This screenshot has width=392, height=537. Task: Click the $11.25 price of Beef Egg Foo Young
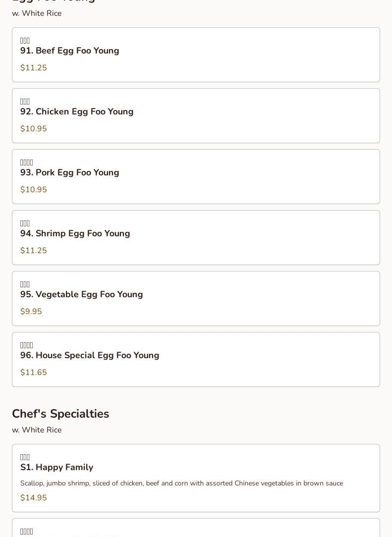34,68
